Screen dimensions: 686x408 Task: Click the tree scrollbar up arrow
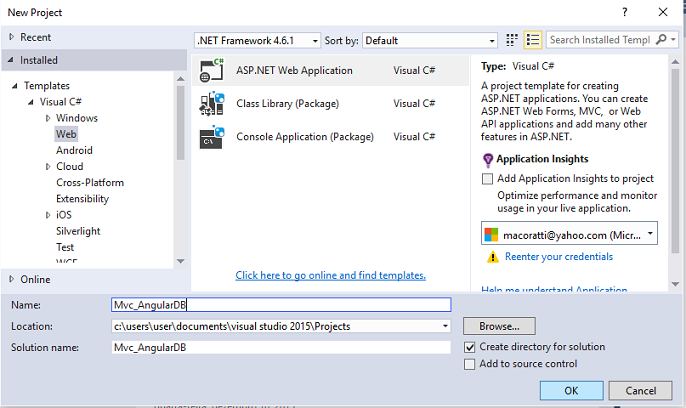pyautogui.click(x=181, y=79)
